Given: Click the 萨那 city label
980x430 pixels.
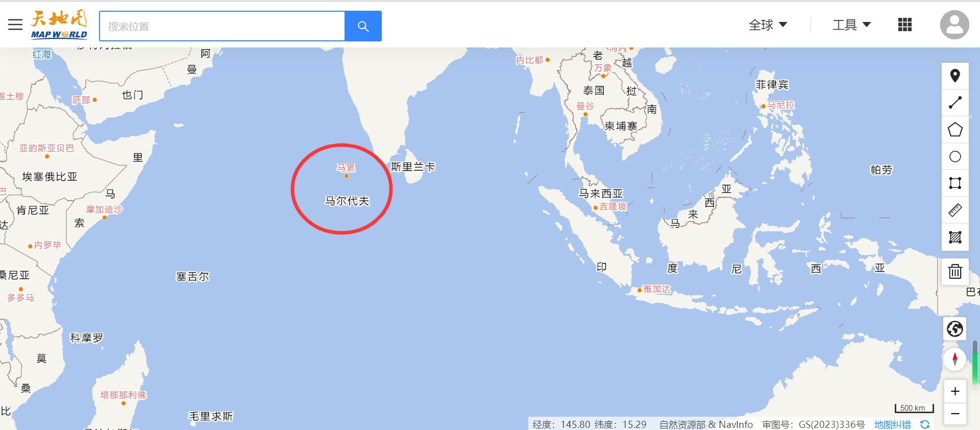Looking at the screenshot, I should [81, 100].
